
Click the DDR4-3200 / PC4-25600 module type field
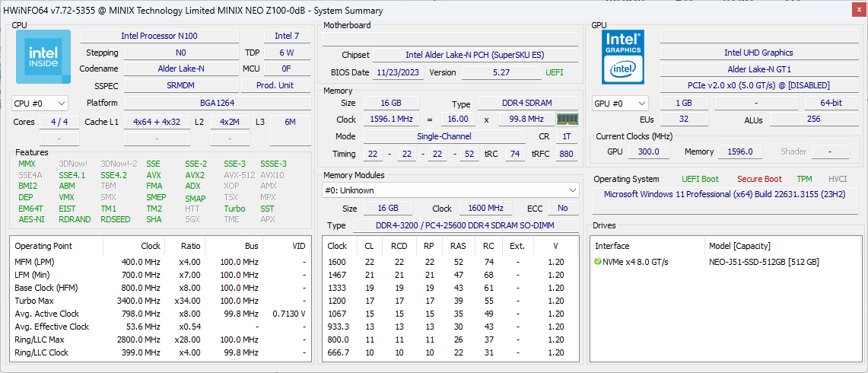pos(466,225)
